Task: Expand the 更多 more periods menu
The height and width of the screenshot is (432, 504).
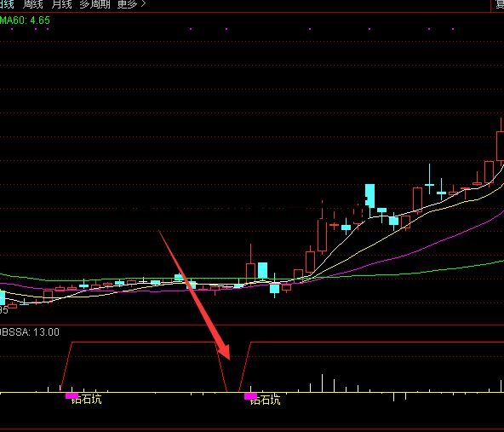Action: point(131,4)
